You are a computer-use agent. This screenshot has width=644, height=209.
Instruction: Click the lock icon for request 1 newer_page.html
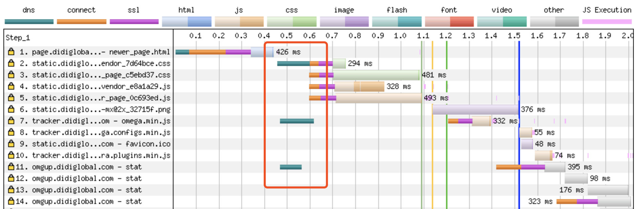[x=11, y=52]
